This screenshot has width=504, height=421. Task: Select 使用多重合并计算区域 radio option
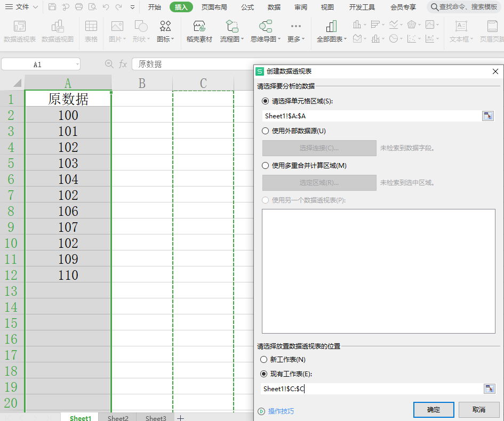(x=266, y=166)
